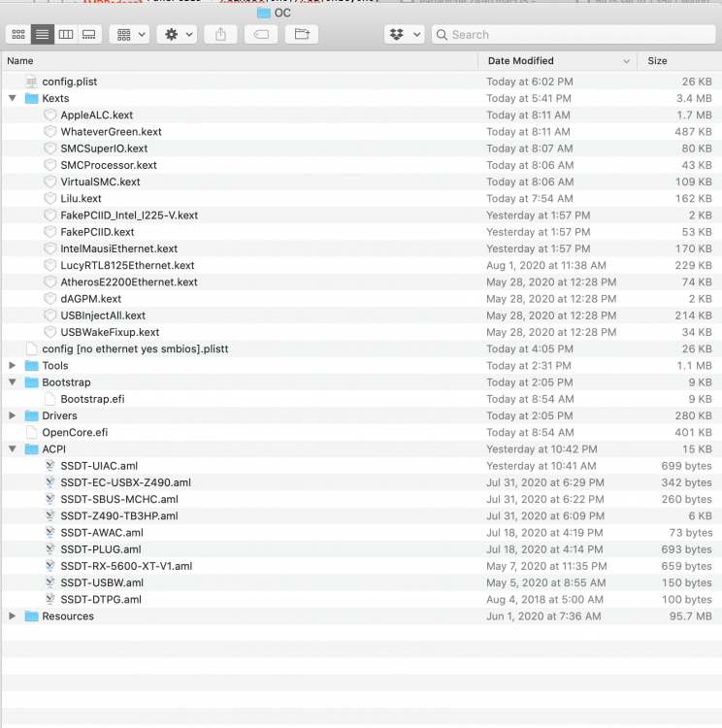
Task: Click the New Folder toolbar button
Action: (302, 34)
